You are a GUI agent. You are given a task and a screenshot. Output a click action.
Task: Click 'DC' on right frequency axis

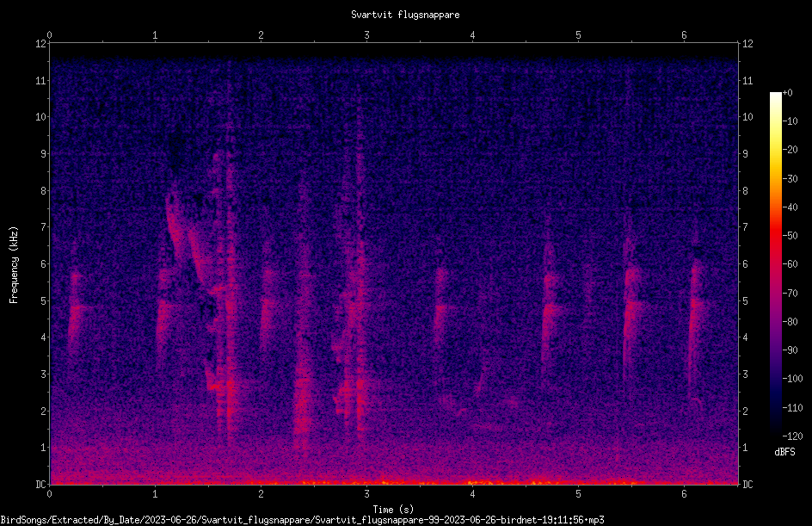747,485
